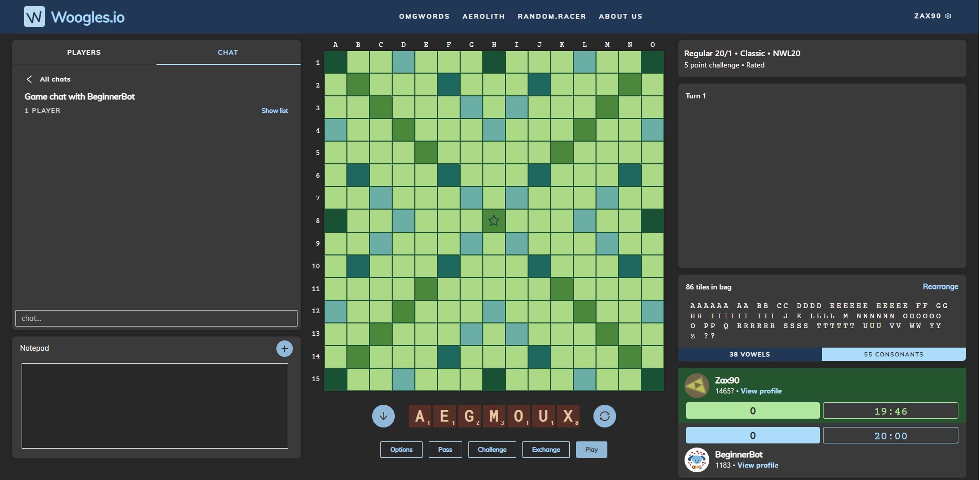Viewport: 980px width, 480px height.
Task: Toggle the 38 VOWELS count view
Action: click(x=749, y=354)
